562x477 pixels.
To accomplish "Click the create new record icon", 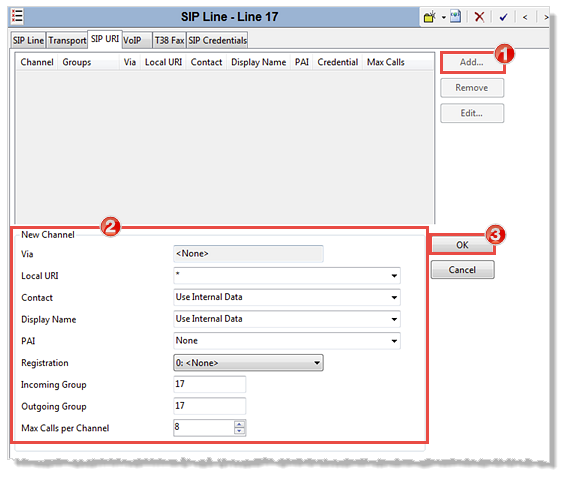I will pyautogui.click(x=429, y=17).
